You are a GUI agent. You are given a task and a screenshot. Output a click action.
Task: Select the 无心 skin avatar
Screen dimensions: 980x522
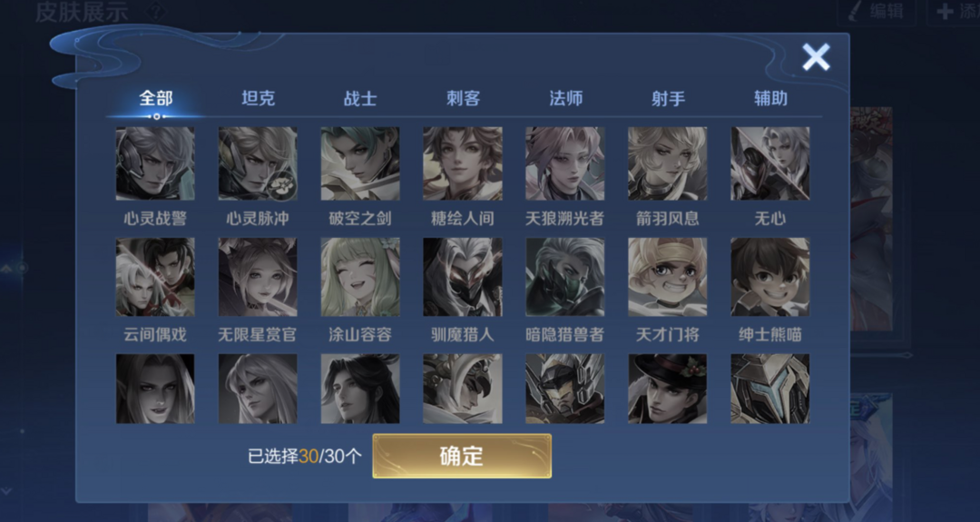[770, 163]
